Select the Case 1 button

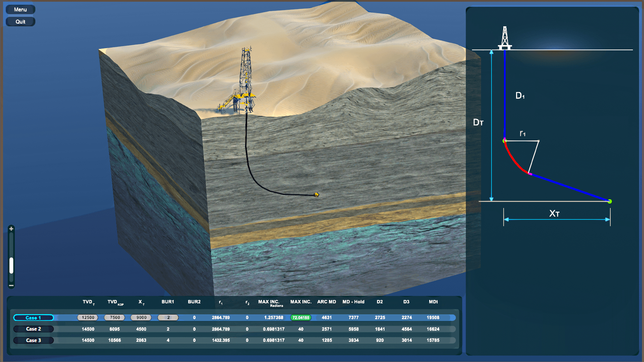(x=33, y=318)
